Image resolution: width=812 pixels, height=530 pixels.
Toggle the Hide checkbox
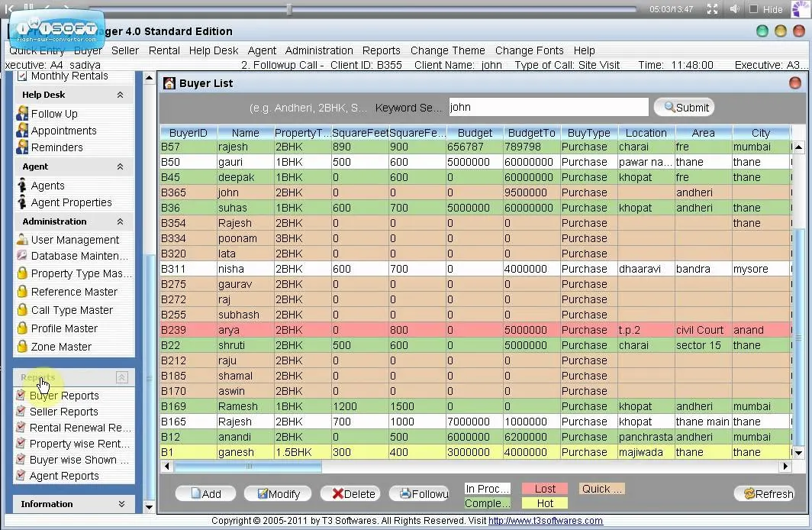coord(754,9)
